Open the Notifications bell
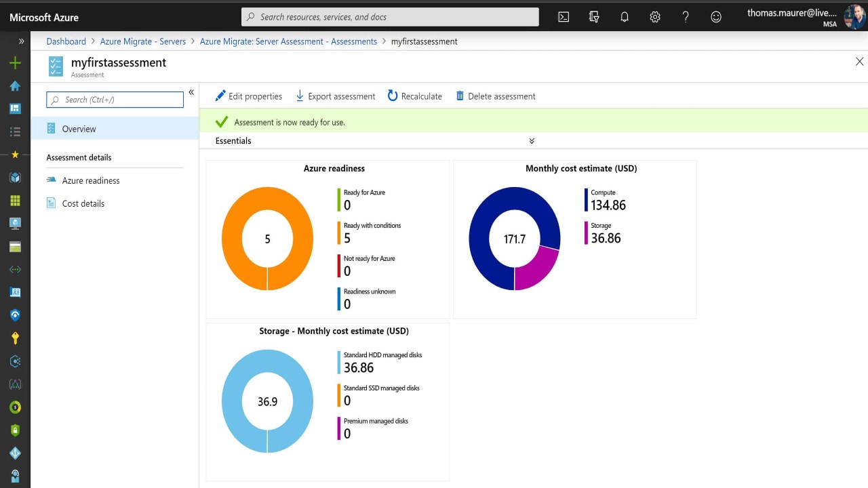The width and height of the screenshot is (868, 488). (625, 17)
